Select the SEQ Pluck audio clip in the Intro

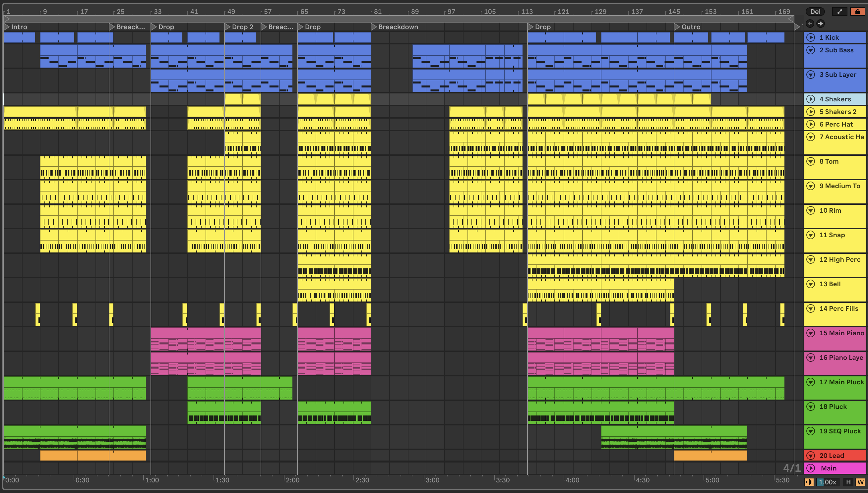coord(75,437)
